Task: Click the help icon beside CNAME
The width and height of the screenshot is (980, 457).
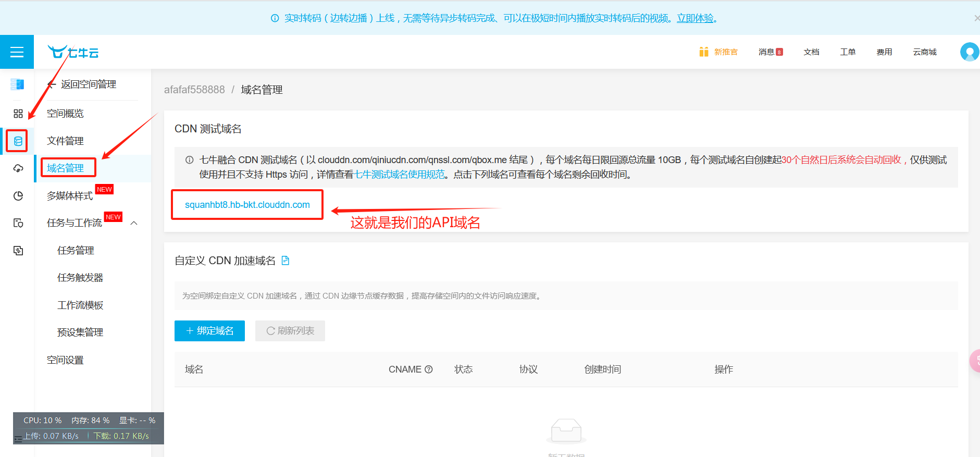Action: [x=429, y=369]
